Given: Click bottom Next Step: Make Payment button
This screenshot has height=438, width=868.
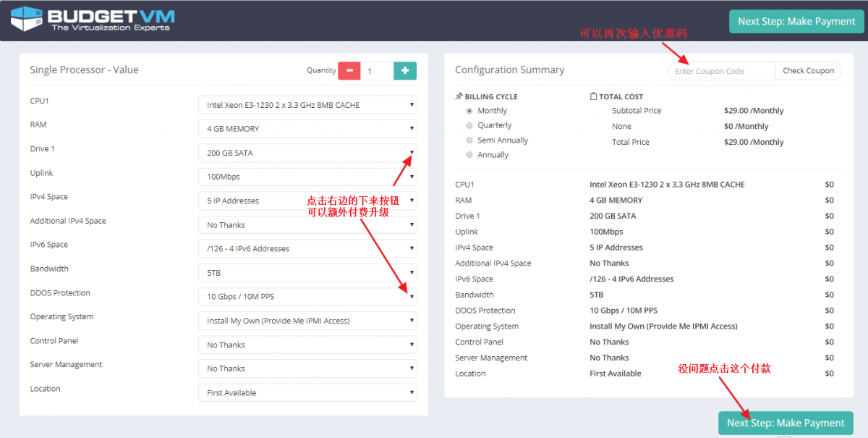Looking at the screenshot, I should pyautogui.click(x=786, y=423).
